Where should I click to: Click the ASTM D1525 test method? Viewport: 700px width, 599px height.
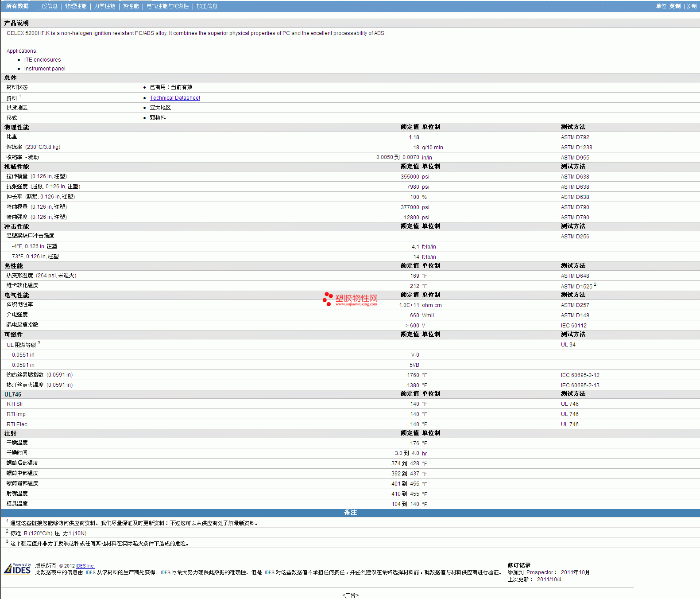(x=576, y=287)
